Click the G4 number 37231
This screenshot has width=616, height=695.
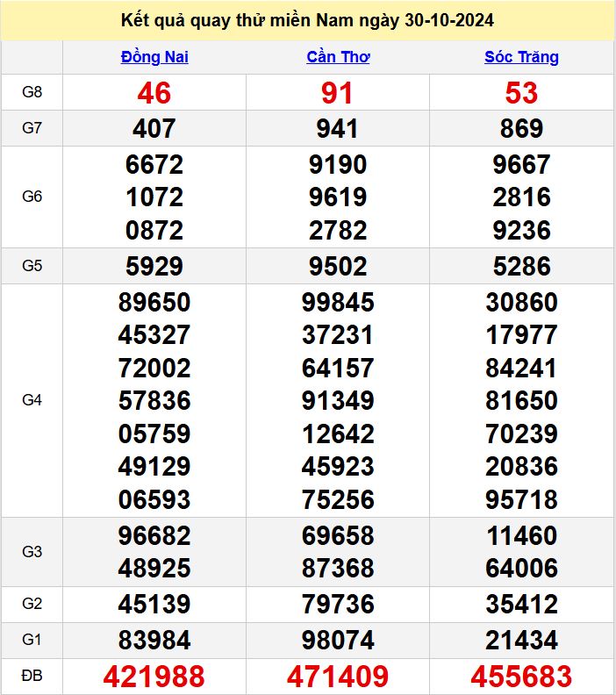click(x=338, y=335)
